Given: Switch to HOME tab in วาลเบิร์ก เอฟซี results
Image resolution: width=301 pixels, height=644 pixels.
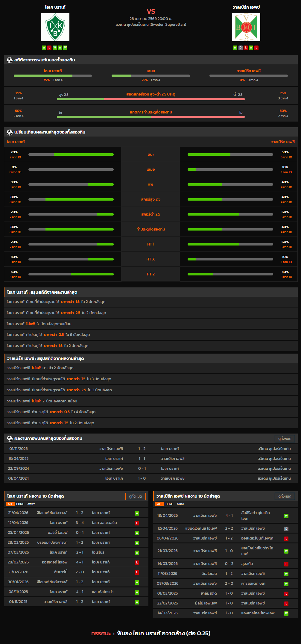Looking at the screenshot, I should point(169,504).
